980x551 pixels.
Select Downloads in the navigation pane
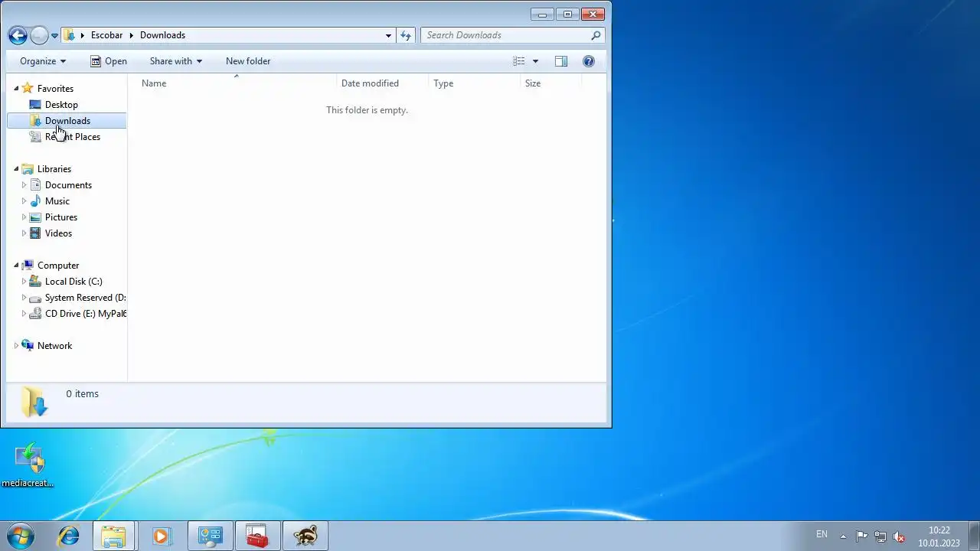tap(67, 121)
